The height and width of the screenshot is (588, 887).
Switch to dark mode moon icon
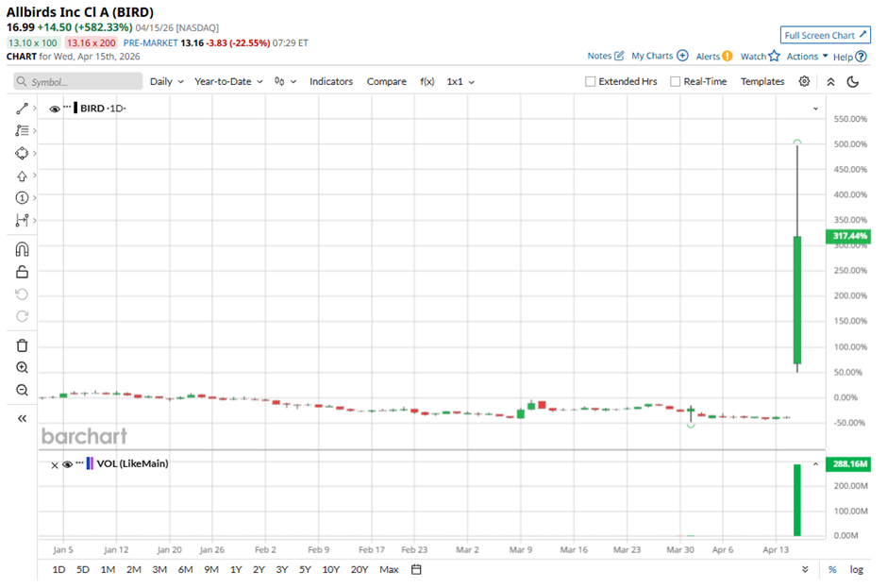tap(852, 81)
